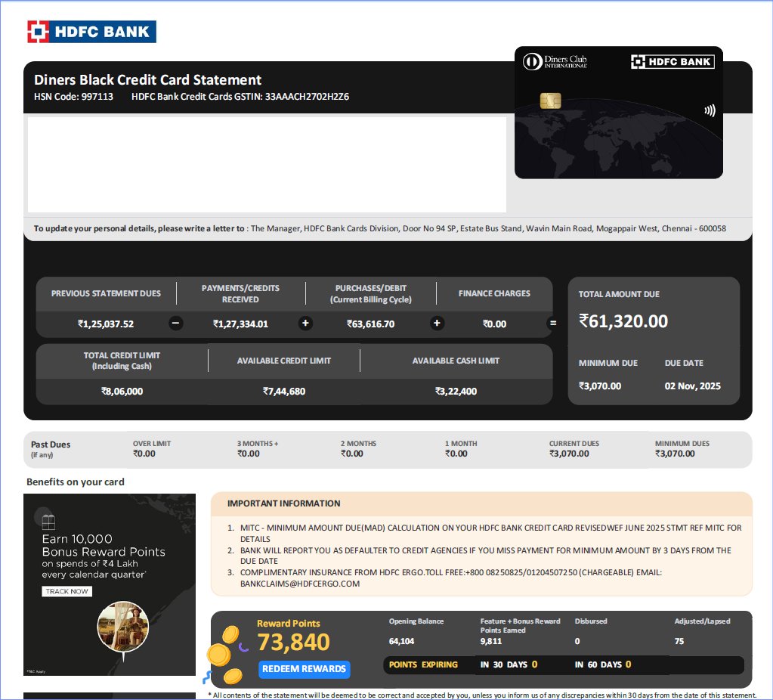Select previous statement dues ₹1,25,037.52
The height and width of the screenshot is (700, 773).
click(106, 324)
